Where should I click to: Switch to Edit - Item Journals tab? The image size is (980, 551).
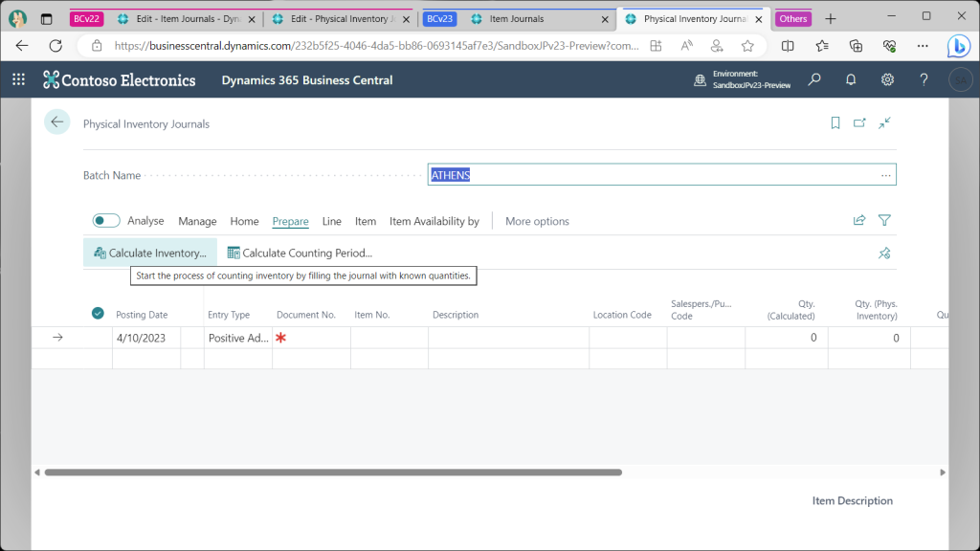click(x=188, y=19)
